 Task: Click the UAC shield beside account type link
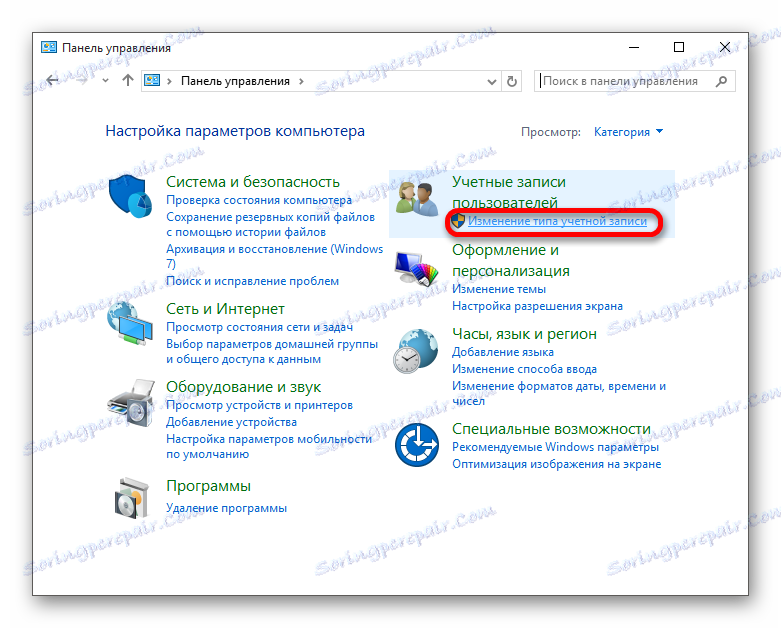(x=458, y=221)
